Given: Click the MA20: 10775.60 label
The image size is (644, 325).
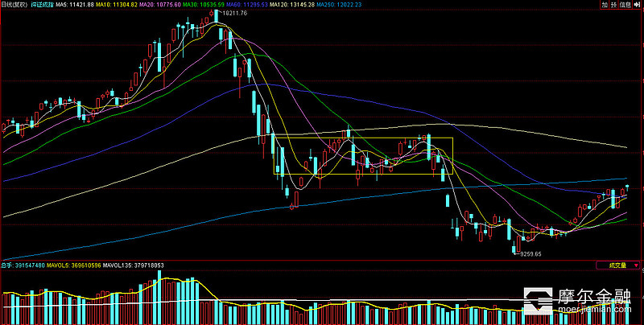Looking at the screenshot, I should click(160, 5).
